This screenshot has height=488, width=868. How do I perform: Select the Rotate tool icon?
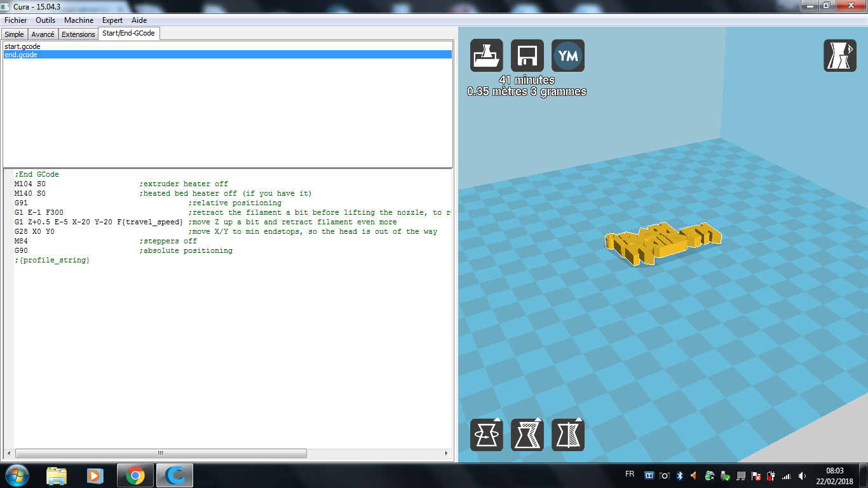(x=487, y=435)
